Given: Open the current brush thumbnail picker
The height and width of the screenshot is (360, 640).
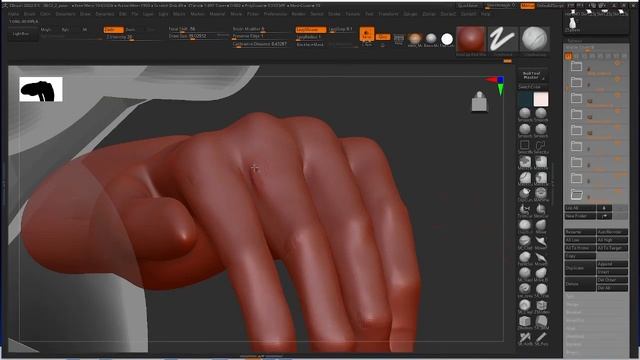Looking at the screenshot, I should (x=535, y=39).
